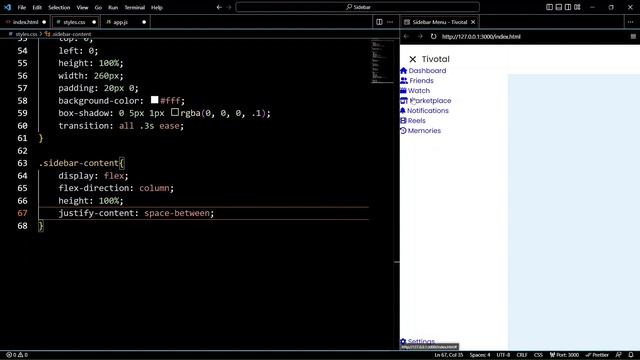640x360 pixels.
Task: Click line number 63 in gutter
Action: pos(22,163)
